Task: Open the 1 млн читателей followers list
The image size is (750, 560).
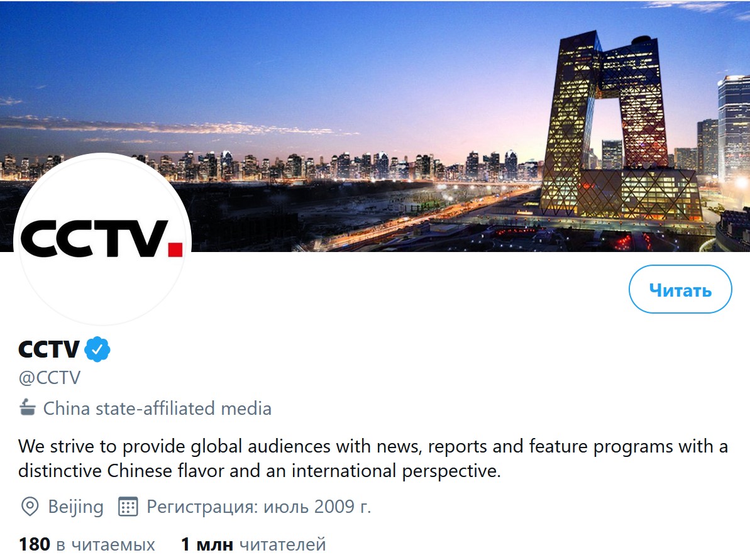Action: tap(253, 544)
